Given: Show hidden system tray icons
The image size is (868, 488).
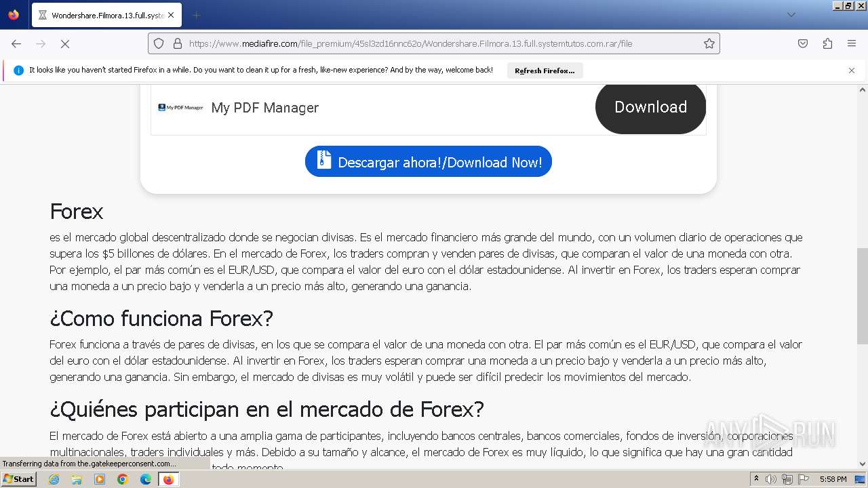Looking at the screenshot, I should click(x=756, y=479).
